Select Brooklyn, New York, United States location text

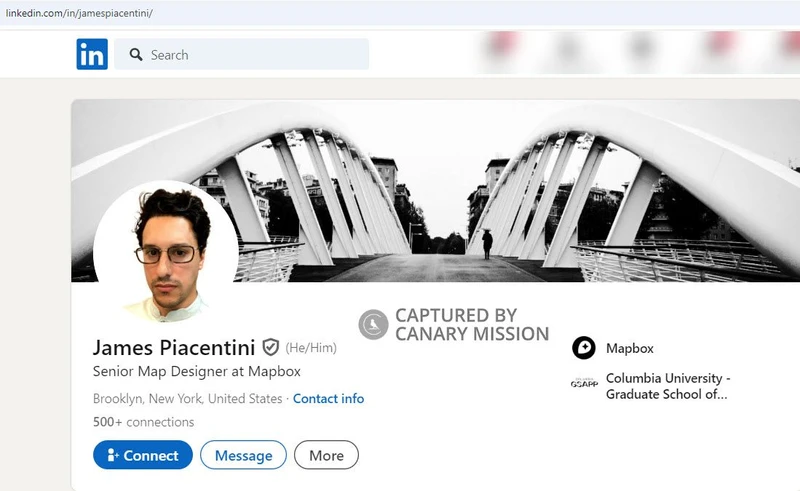click(187, 399)
